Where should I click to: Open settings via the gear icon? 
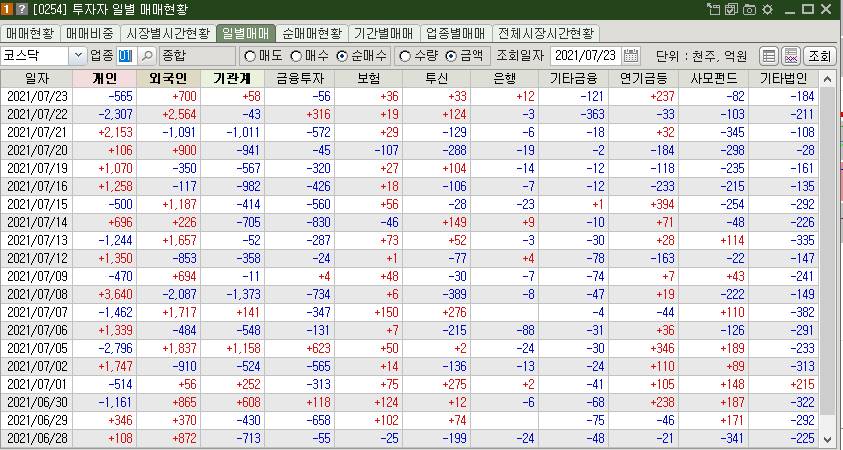767,9
